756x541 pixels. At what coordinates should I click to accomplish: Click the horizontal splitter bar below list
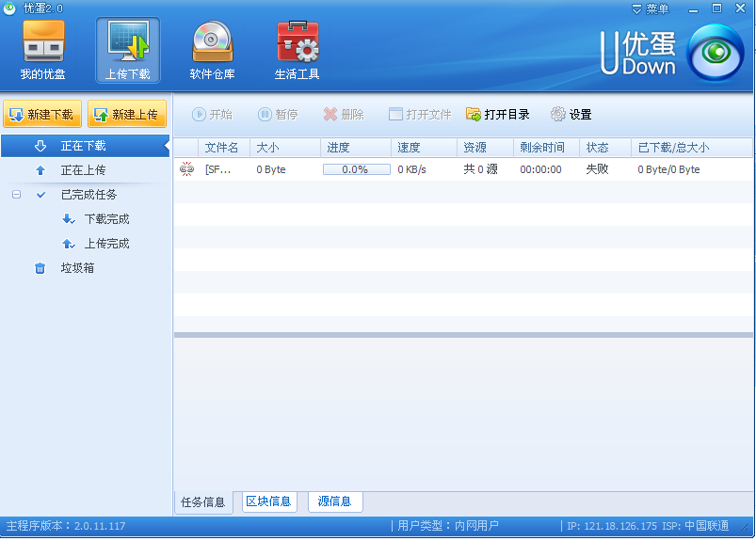[463, 335]
